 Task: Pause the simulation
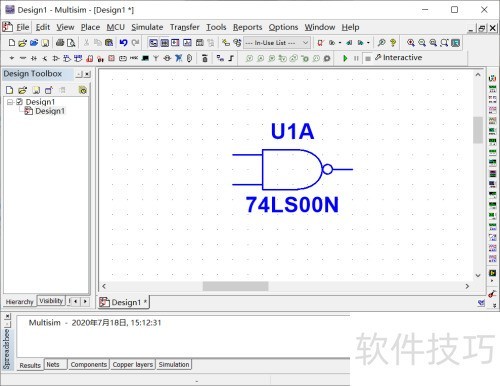tap(356, 58)
